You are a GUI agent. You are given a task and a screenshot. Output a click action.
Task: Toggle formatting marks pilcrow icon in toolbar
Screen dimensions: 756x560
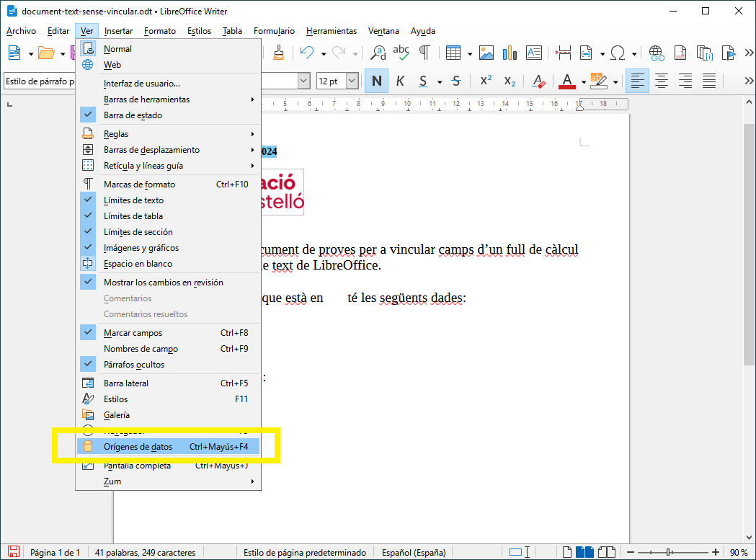(x=424, y=53)
